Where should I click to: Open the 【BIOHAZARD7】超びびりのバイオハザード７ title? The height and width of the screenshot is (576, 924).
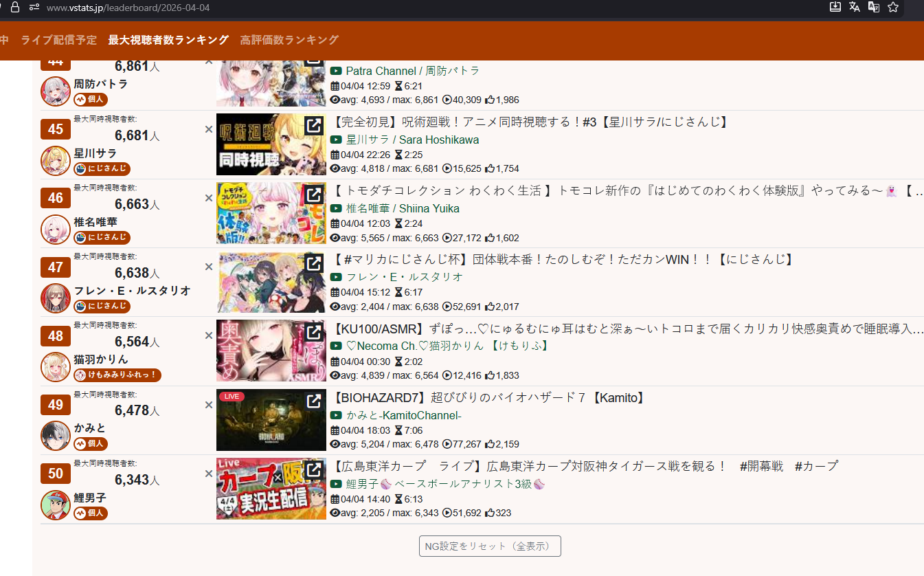pyautogui.click(x=490, y=398)
